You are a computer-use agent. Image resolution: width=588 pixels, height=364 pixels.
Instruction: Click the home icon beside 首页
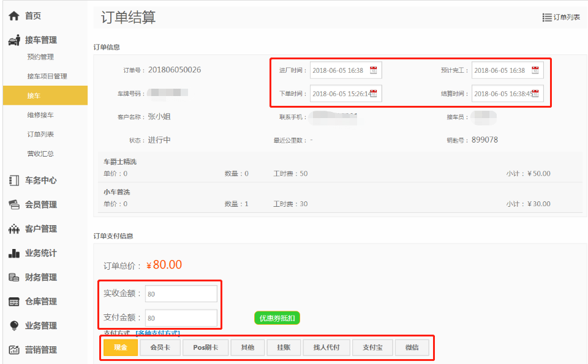14,16
